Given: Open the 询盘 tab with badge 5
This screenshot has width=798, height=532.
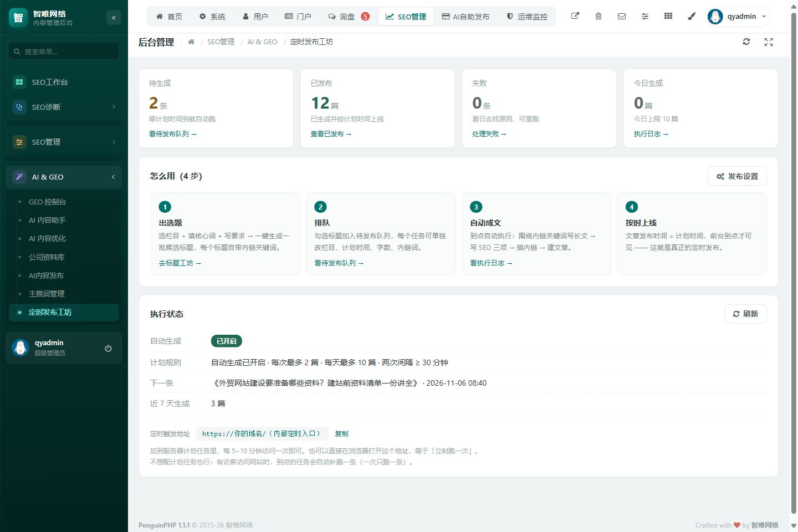Looking at the screenshot, I should (349, 17).
